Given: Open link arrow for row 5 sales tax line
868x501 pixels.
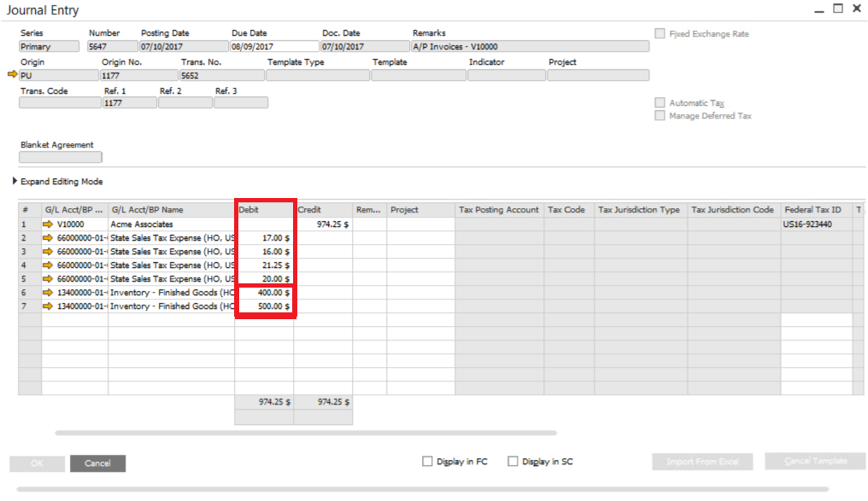Looking at the screenshot, I should (x=50, y=278).
